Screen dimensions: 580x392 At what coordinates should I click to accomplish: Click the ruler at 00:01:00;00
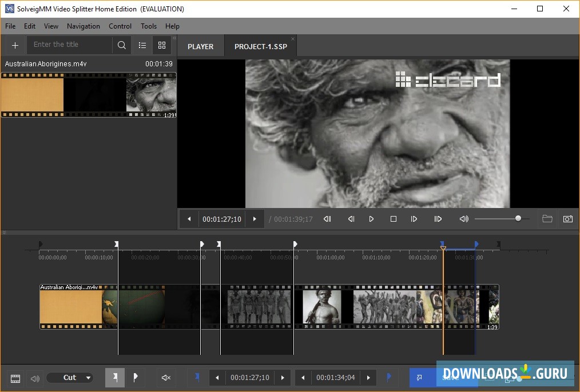(x=330, y=258)
